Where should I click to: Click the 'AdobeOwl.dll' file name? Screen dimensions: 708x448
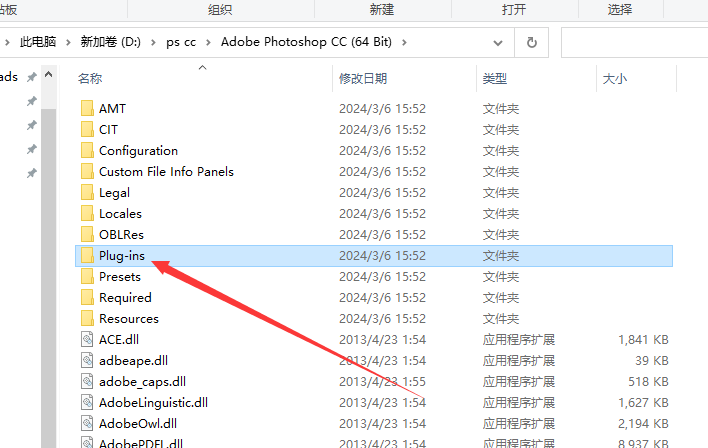[138, 424]
